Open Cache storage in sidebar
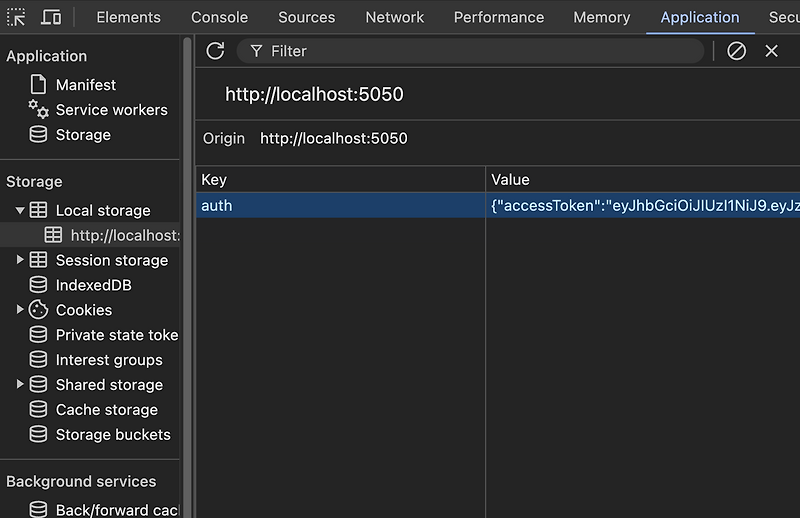The width and height of the screenshot is (800, 518). click(106, 410)
